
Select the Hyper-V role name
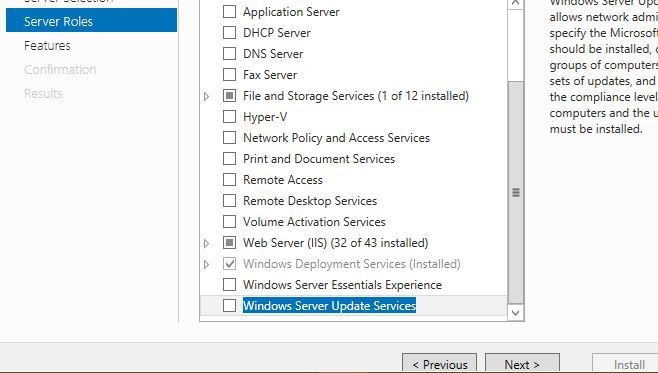(265, 117)
